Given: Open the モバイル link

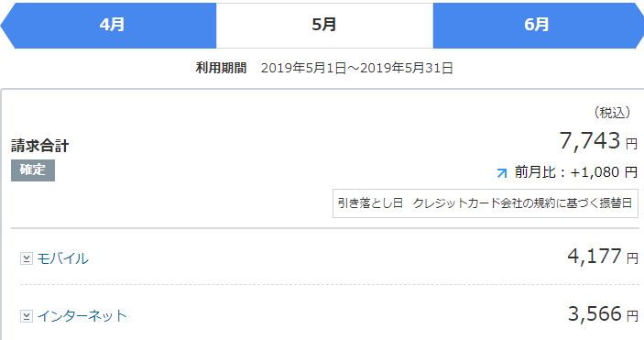Looking at the screenshot, I should 63,258.
